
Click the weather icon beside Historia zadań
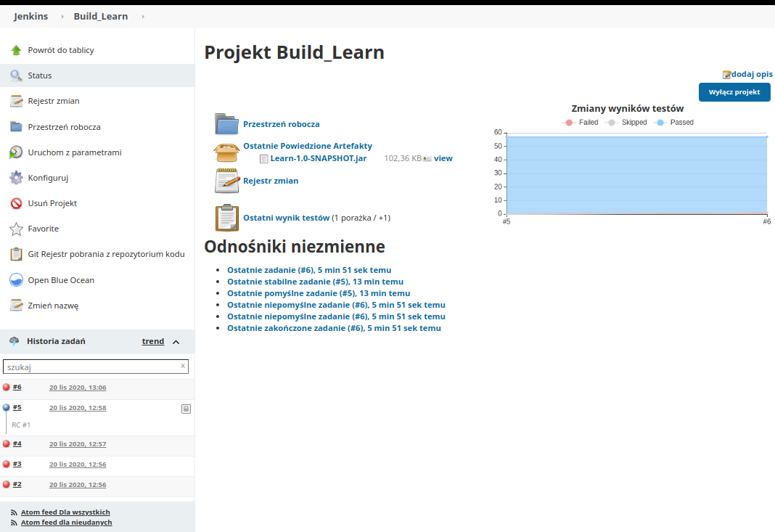coord(15,341)
